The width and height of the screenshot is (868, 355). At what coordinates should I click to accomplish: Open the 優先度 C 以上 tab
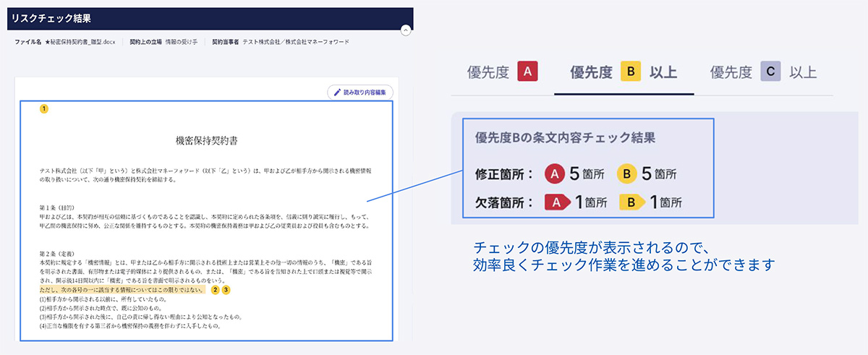[x=763, y=72]
